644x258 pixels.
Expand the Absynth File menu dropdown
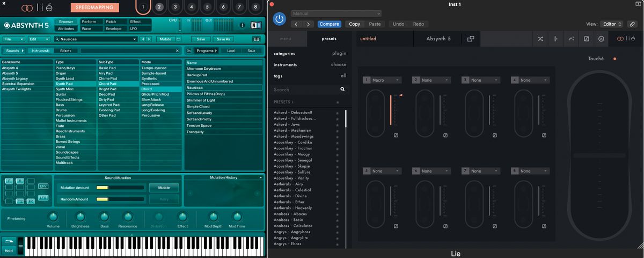(14, 39)
